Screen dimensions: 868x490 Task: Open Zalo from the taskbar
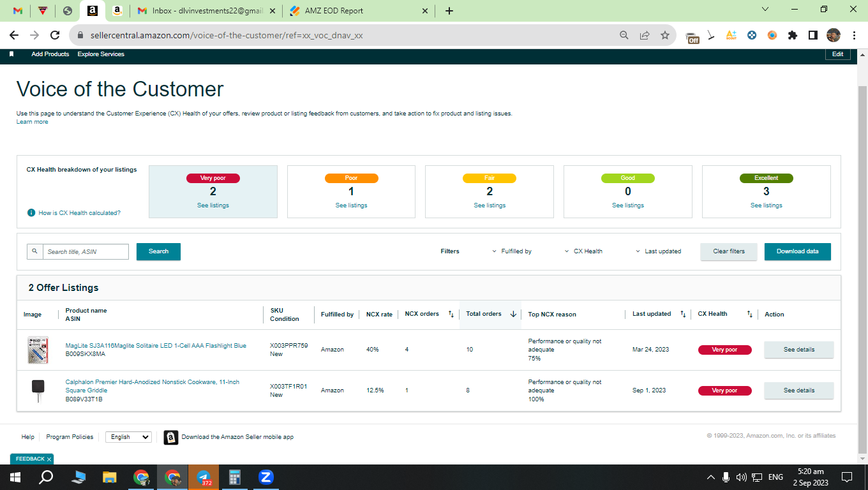click(266, 477)
